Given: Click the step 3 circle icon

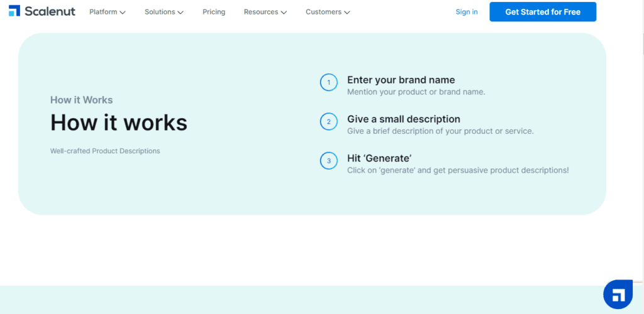Looking at the screenshot, I should pyautogui.click(x=328, y=161).
